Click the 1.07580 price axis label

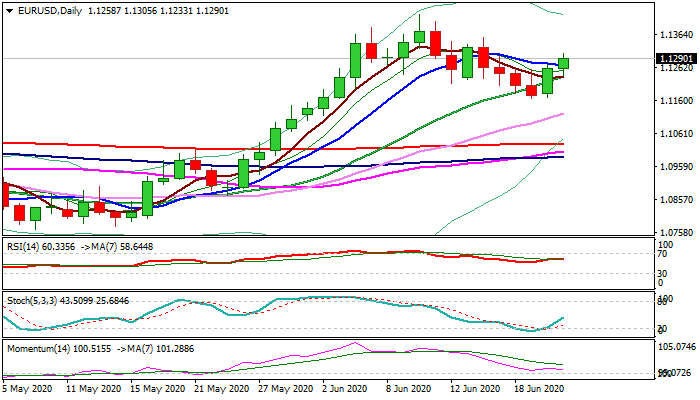[668, 233]
